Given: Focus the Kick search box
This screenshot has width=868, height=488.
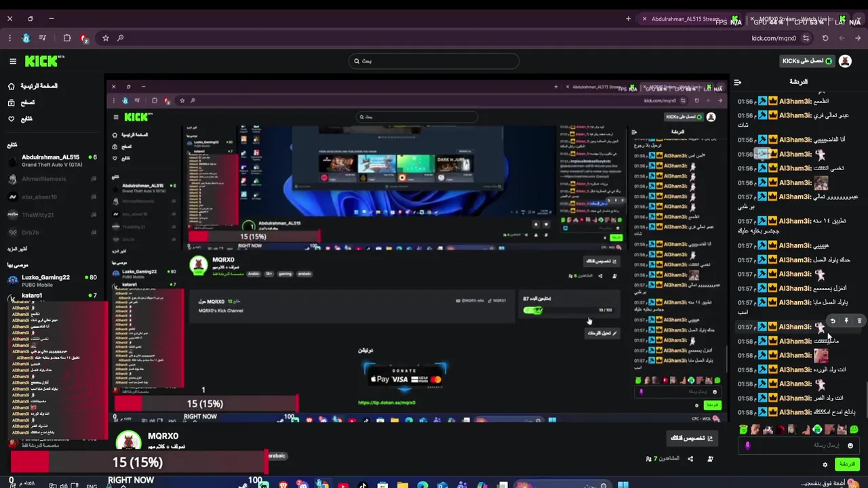Looking at the screenshot, I should click(x=434, y=61).
